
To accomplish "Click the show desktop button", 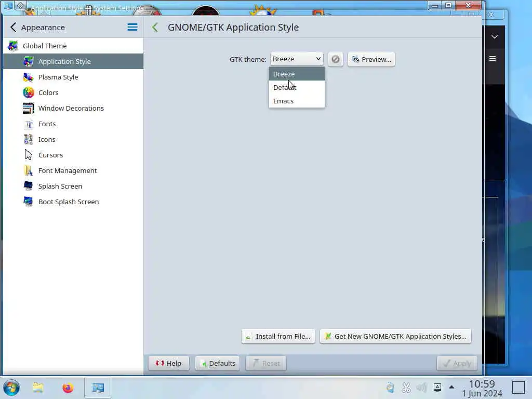I will click(518, 388).
